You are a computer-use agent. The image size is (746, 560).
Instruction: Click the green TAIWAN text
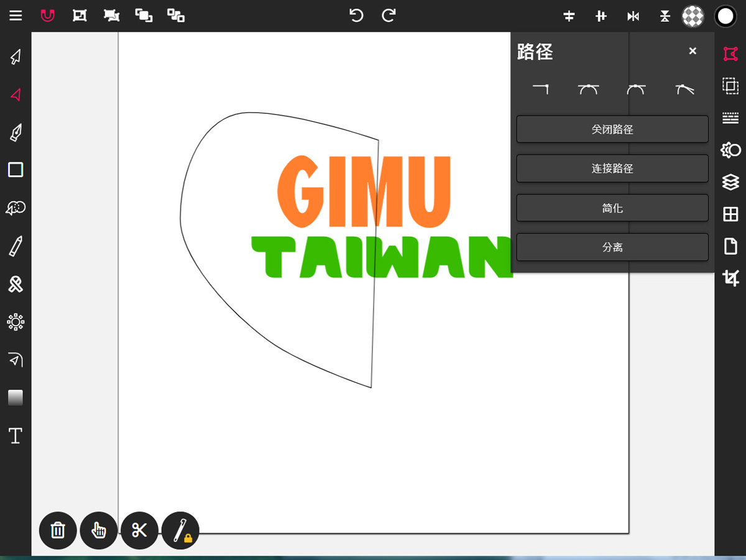click(x=382, y=257)
